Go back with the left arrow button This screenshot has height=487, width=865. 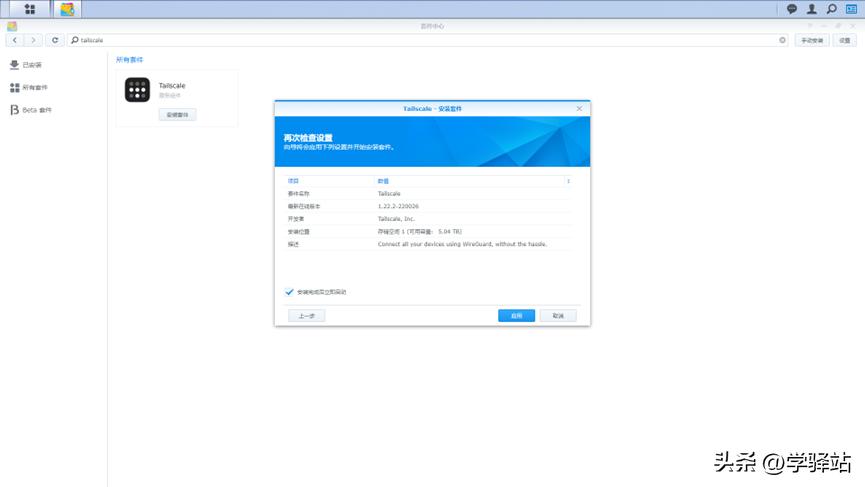point(15,40)
